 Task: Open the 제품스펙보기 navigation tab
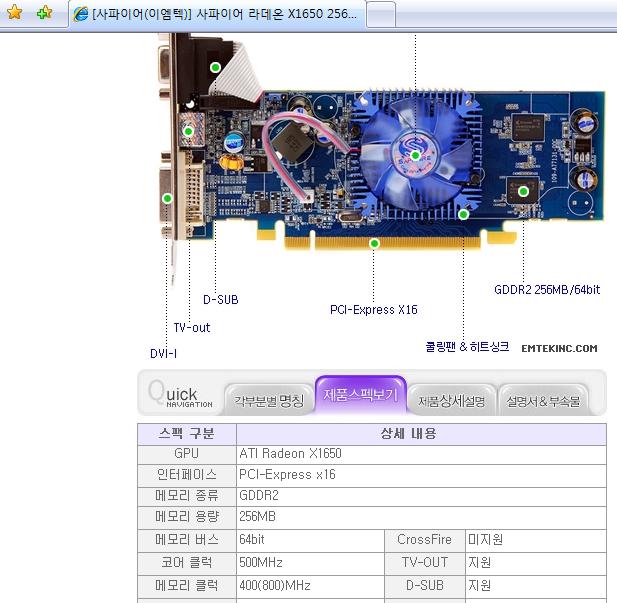[360, 394]
